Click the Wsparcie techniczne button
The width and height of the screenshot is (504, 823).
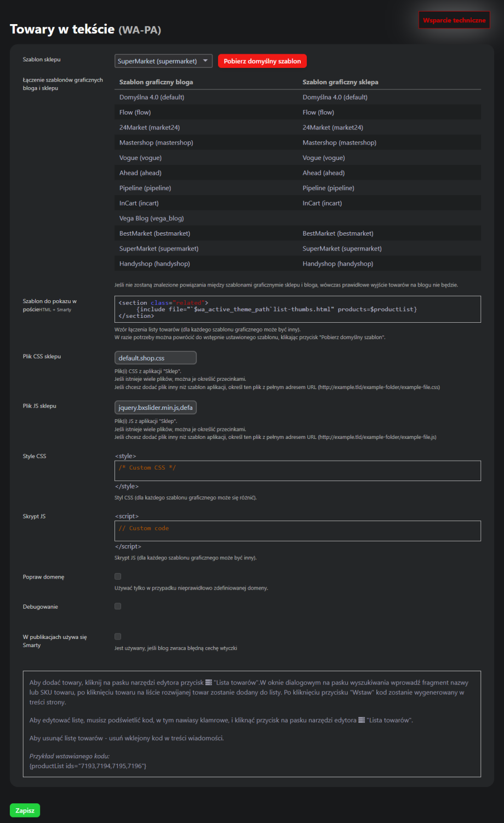pyautogui.click(x=454, y=20)
